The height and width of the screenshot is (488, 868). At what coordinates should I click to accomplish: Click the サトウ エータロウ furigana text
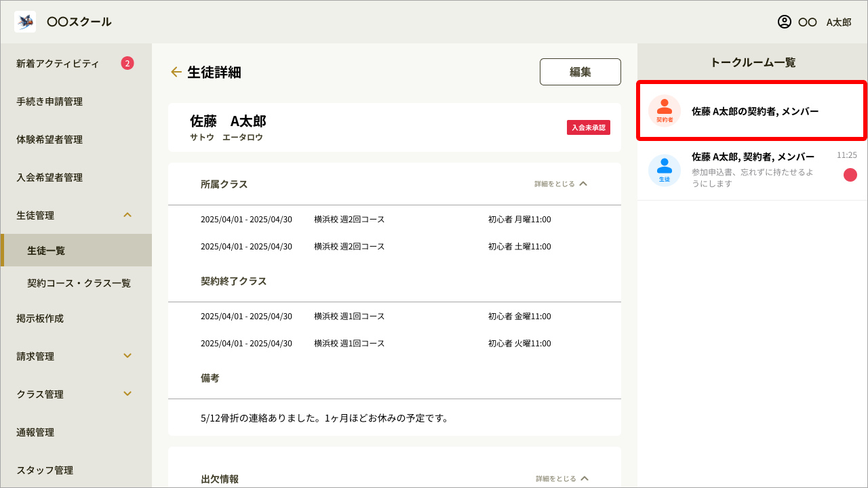point(226,137)
